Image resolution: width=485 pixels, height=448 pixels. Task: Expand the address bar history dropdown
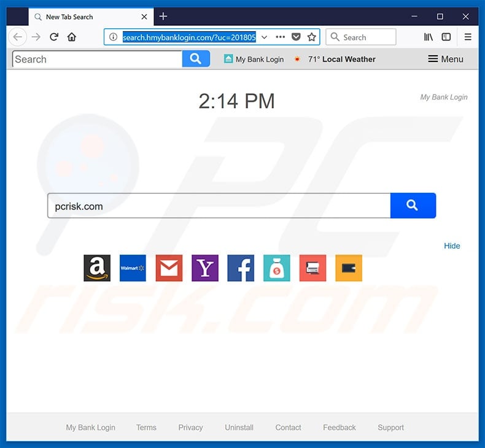(x=264, y=37)
